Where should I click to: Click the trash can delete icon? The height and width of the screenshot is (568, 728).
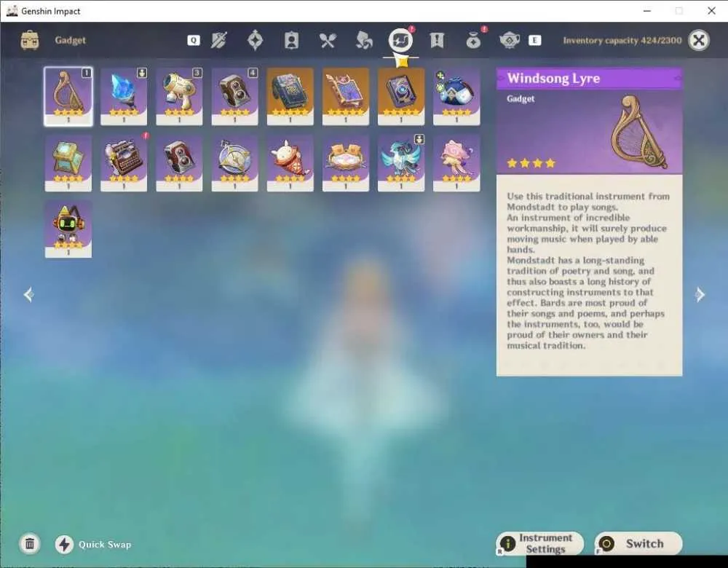[x=30, y=544]
